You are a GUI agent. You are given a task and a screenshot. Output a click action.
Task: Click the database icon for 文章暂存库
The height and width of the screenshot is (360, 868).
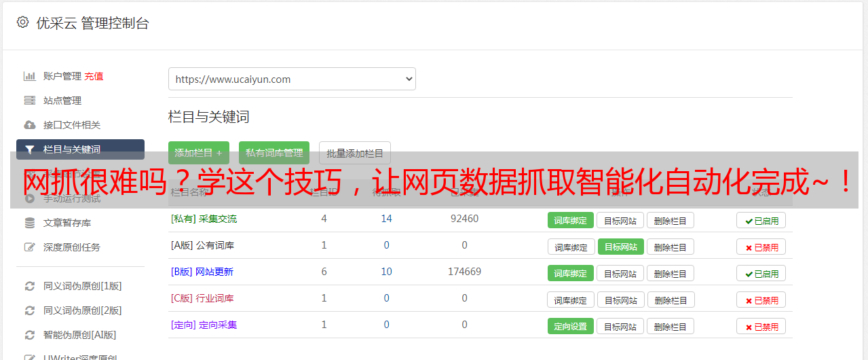coord(29,223)
